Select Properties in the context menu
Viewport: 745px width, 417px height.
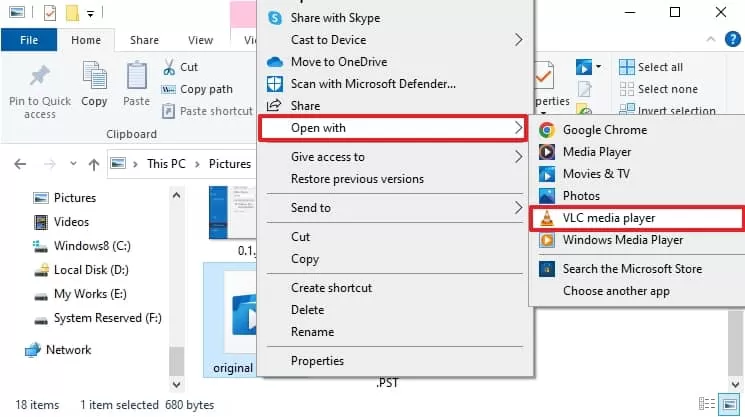[317, 361]
